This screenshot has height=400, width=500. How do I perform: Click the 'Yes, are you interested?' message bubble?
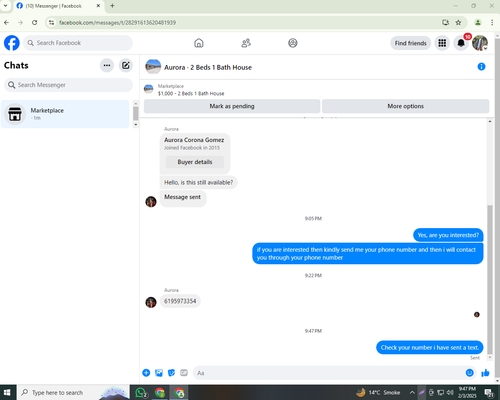[x=448, y=235]
